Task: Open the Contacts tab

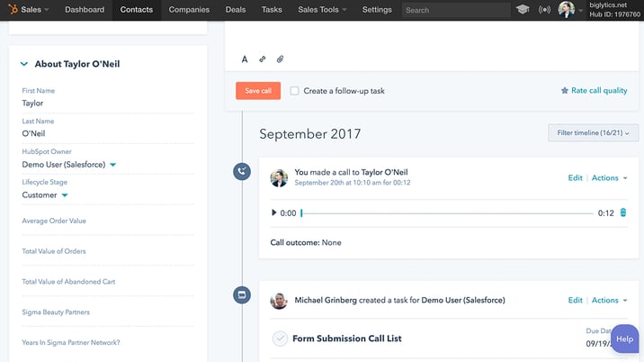Action: (137, 10)
